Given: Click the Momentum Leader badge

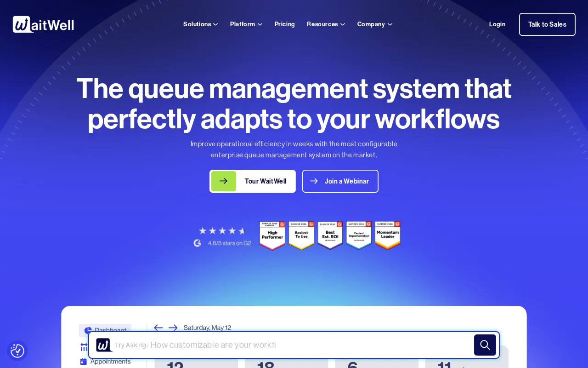Looking at the screenshot, I should 388,236.
